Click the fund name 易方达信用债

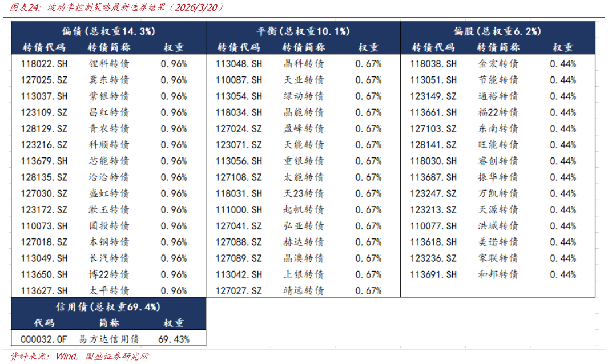tap(110, 339)
